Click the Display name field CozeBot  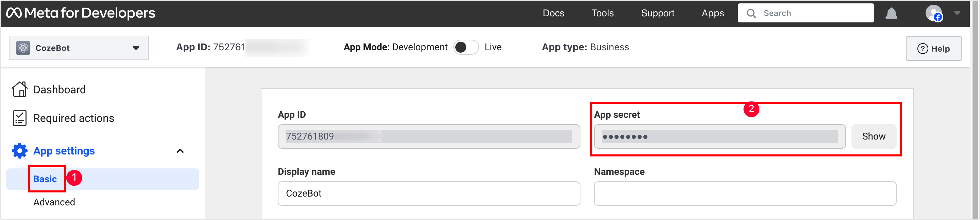tap(428, 194)
